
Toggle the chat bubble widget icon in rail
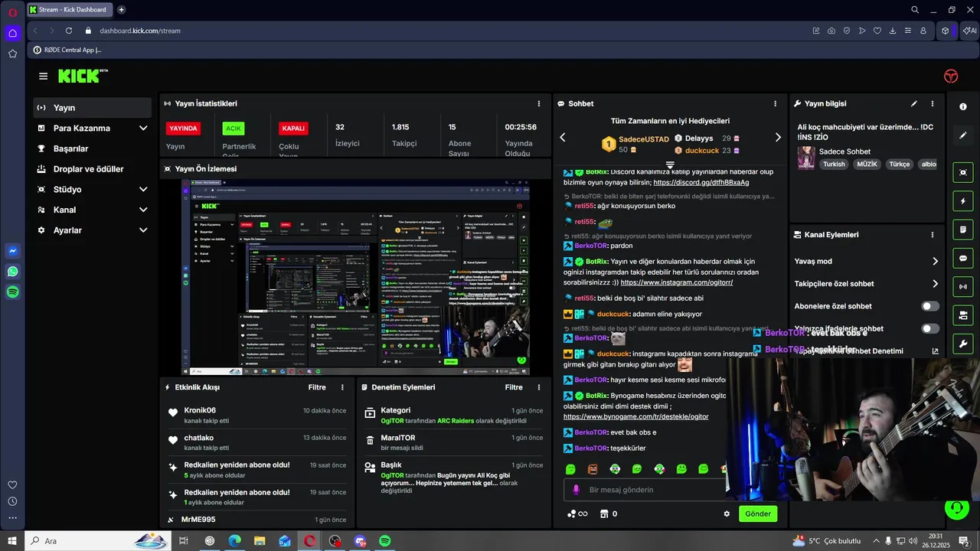[963, 258]
